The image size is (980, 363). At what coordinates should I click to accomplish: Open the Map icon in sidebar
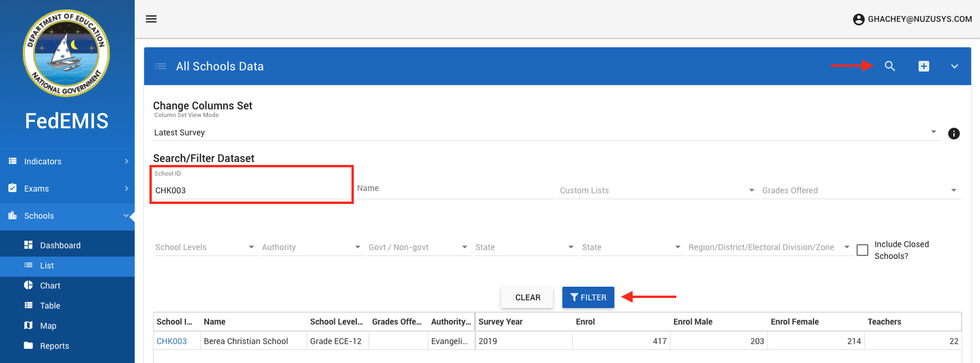pyautogui.click(x=28, y=326)
